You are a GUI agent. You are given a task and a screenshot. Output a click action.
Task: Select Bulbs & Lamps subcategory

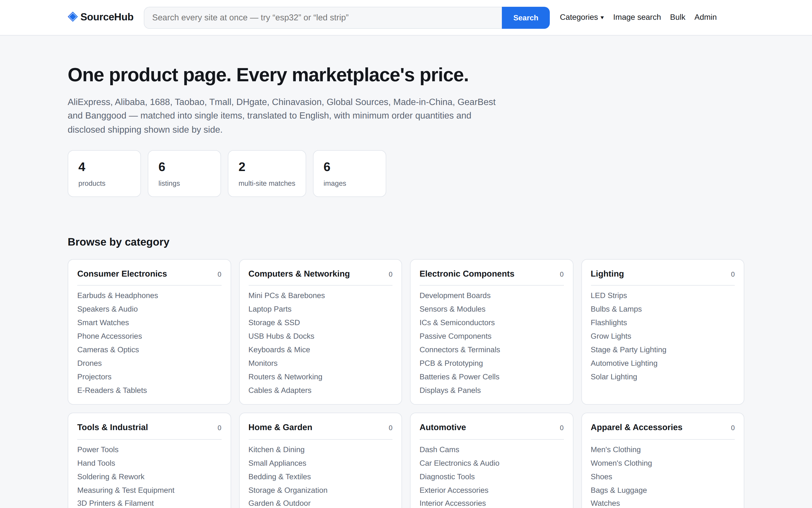[616, 309]
